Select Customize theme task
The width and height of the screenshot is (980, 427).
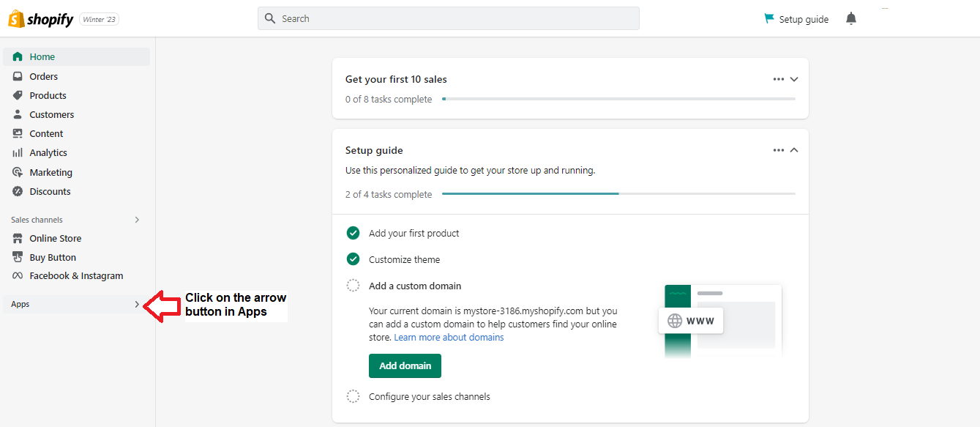pyautogui.click(x=405, y=259)
